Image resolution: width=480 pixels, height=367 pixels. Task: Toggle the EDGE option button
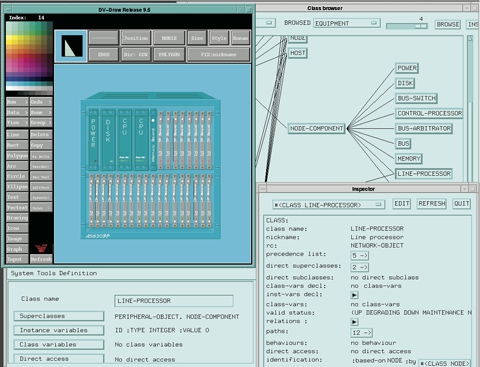pyautogui.click(x=104, y=54)
